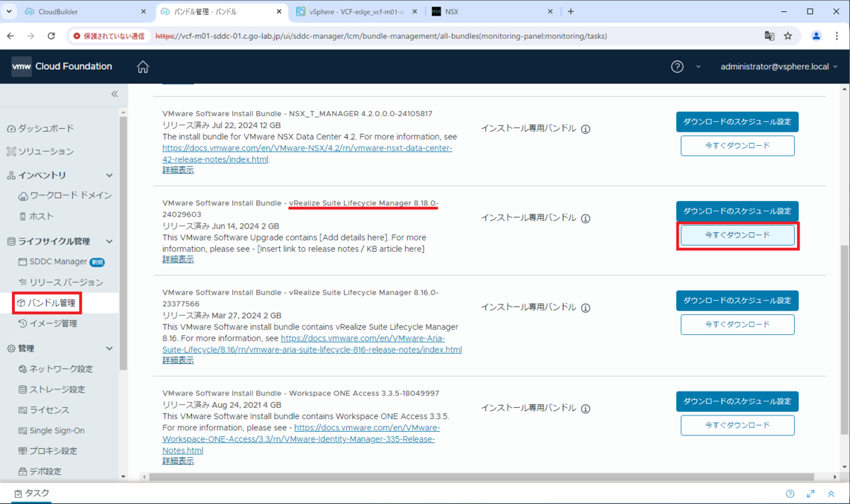Switch to the vSphere browser tab

tap(358, 11)
